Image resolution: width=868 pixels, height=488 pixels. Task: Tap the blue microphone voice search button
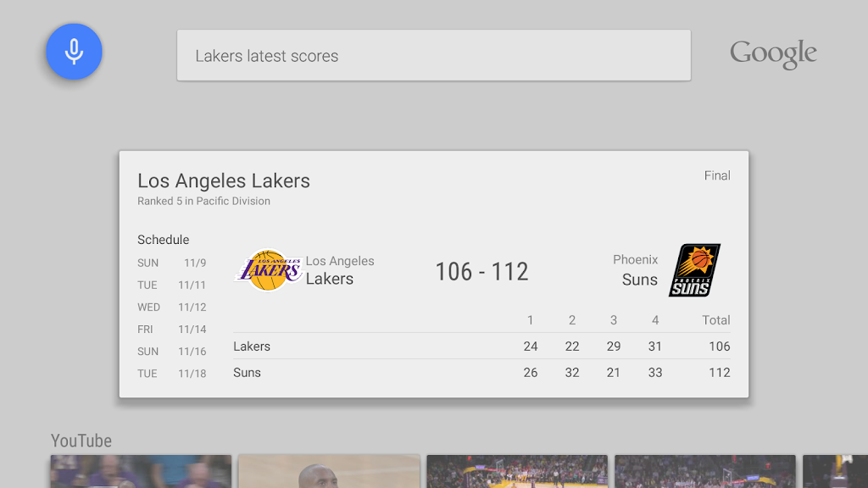(74, 52)
